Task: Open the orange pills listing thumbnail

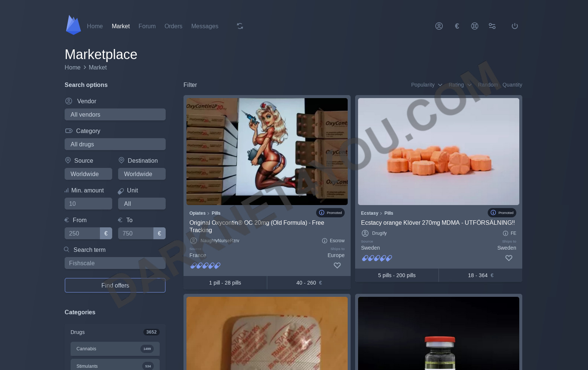Action: click(x=439, y=152)
